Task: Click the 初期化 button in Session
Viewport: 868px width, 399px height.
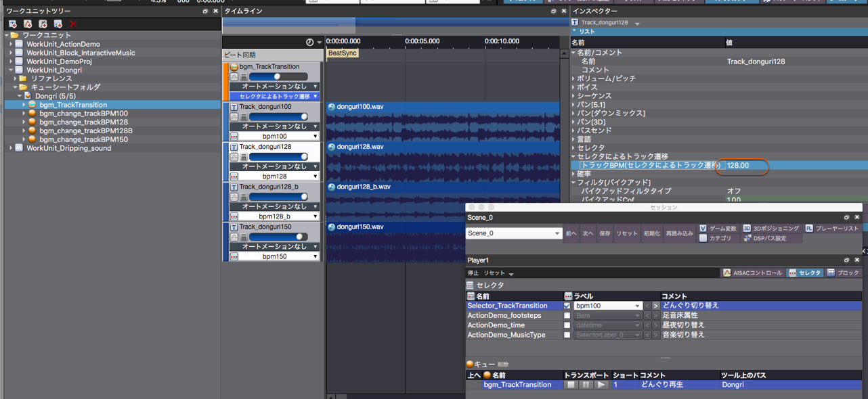Action: pos(651,233)
